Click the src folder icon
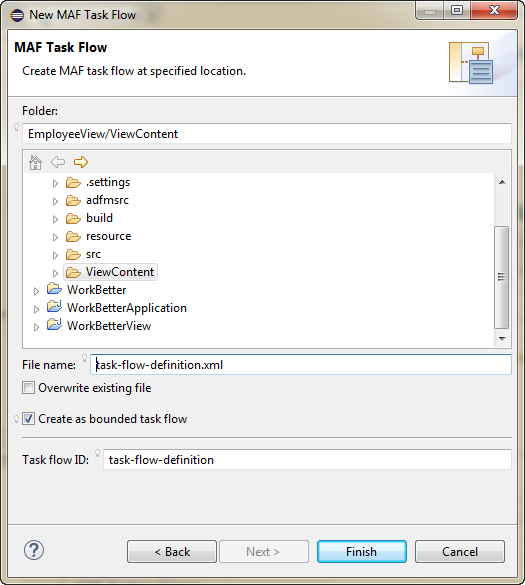The width and height of the screenshot is (525, 585). (x=73, y=254)
